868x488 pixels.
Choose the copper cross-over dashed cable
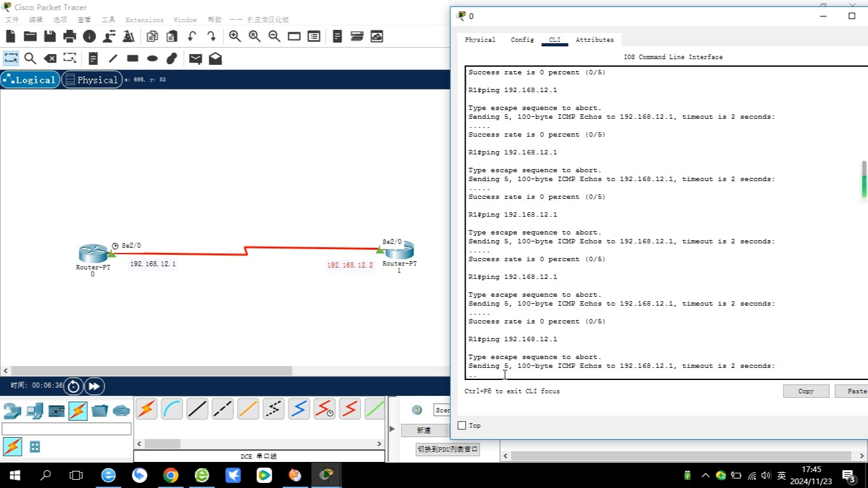point(223,409)
